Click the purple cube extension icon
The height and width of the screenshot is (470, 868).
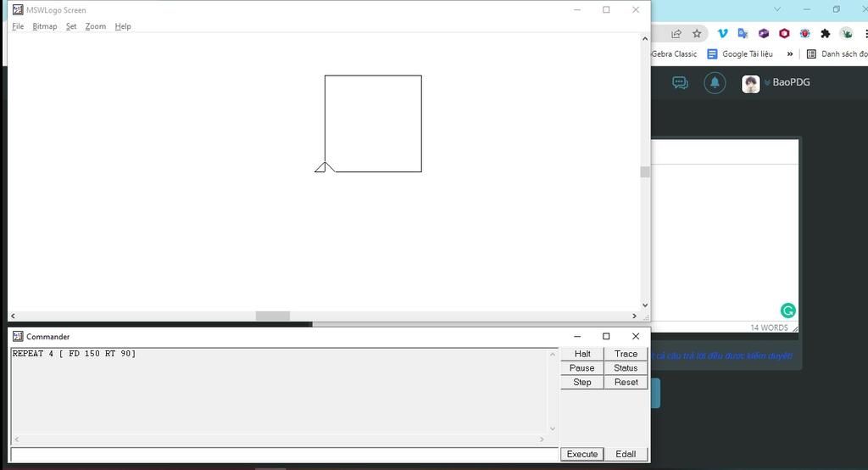click(x=764, y=34)
